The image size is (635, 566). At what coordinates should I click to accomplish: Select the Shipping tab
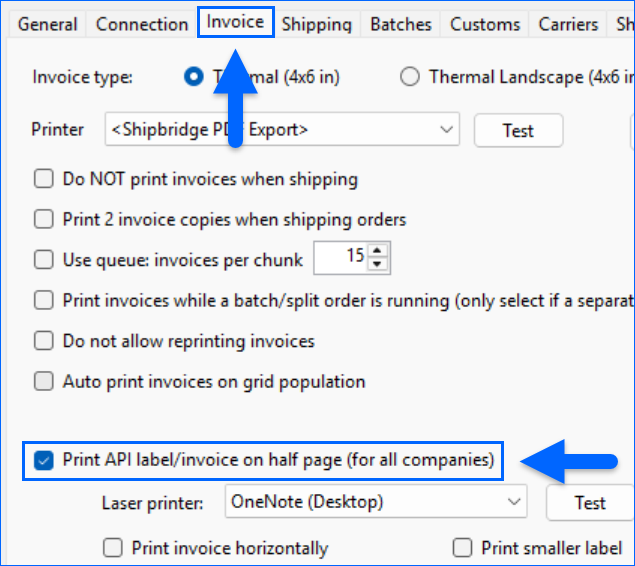pos(316,24)
